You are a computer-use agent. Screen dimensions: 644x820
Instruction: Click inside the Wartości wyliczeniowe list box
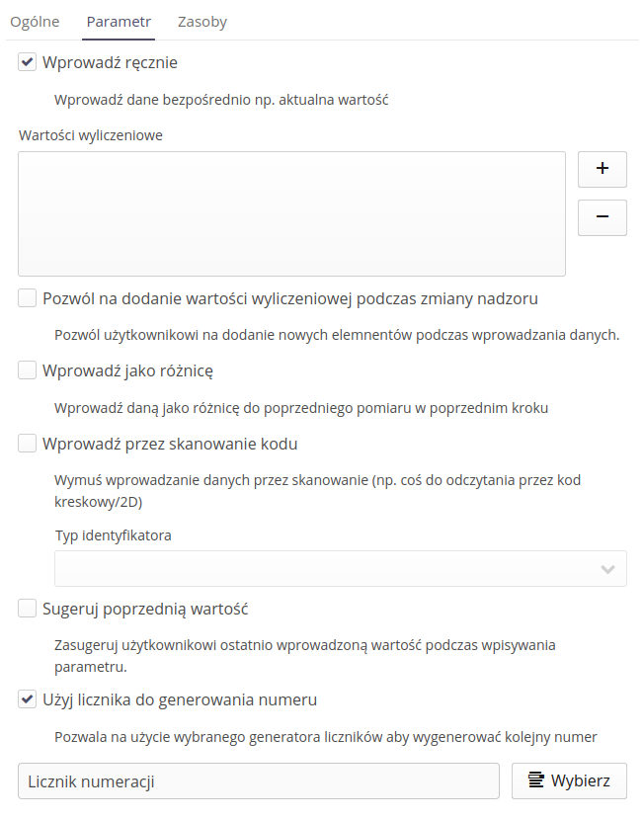click(291, 213)
